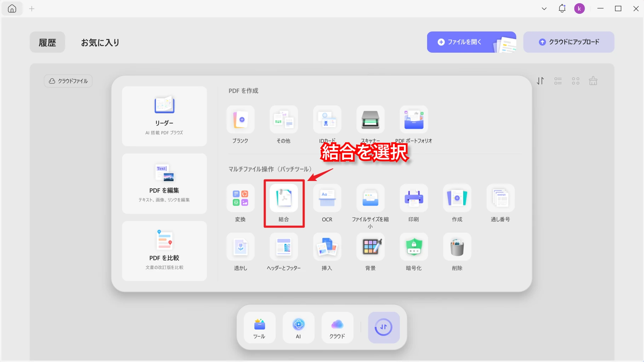Launch the スキャナー scanner tool

click(x=370, y=120)
